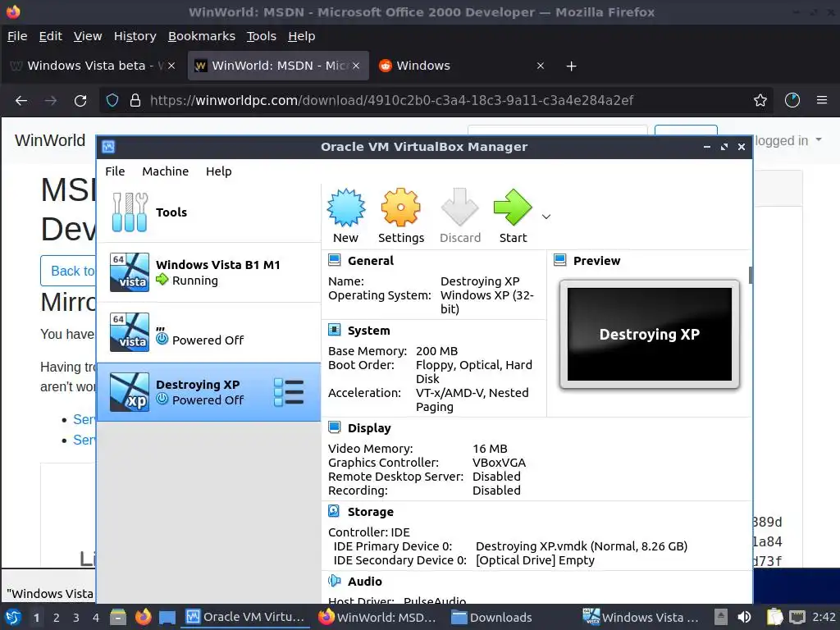Image resolution: width=840 pixels, height=630 pixels.
Task: Open the General section header
Action: (370, 261)
